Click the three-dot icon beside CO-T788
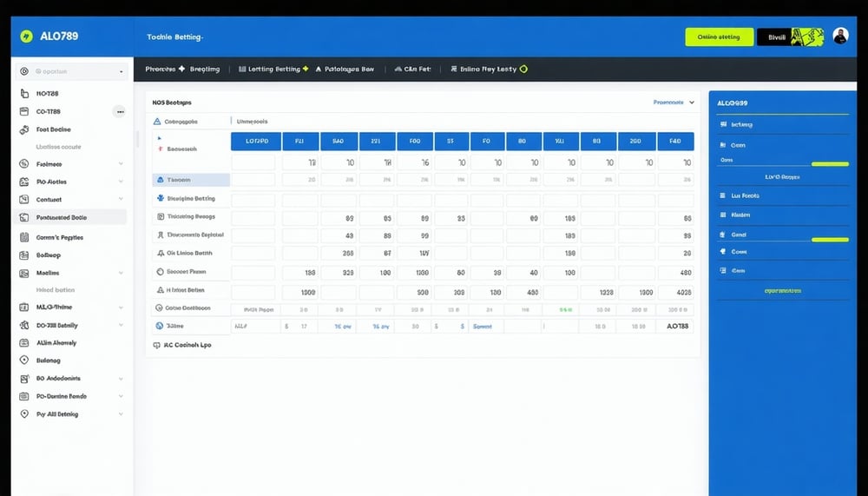Viewport: 868px width, 496px height. tap(119, 111)
